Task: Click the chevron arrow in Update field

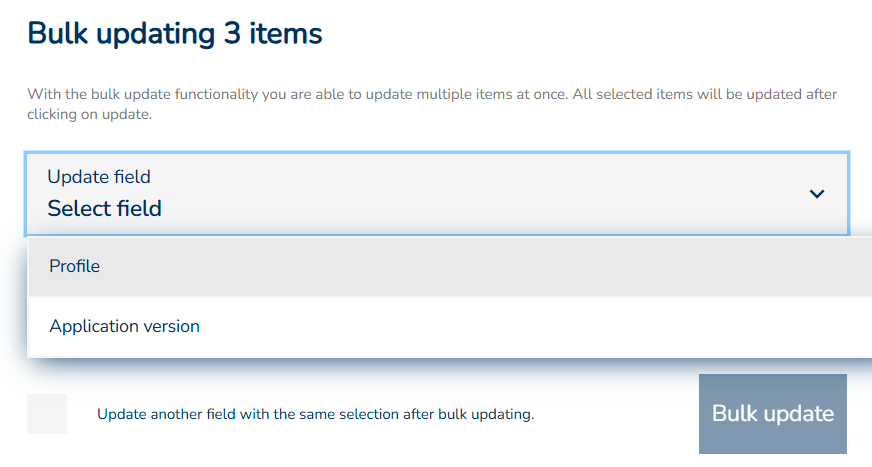Action: click(x=816, y=193)
